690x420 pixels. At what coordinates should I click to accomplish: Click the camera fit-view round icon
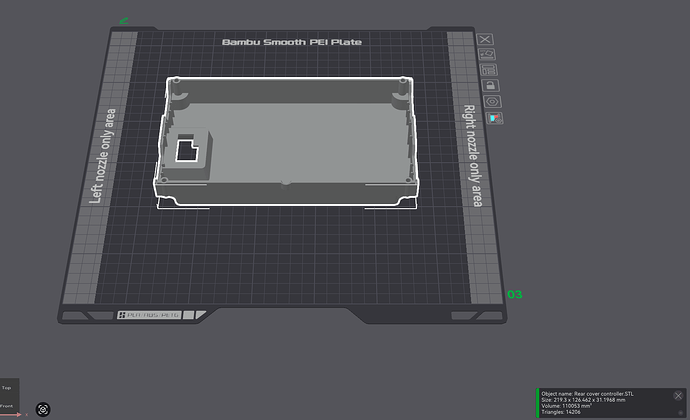pos(43,409)
